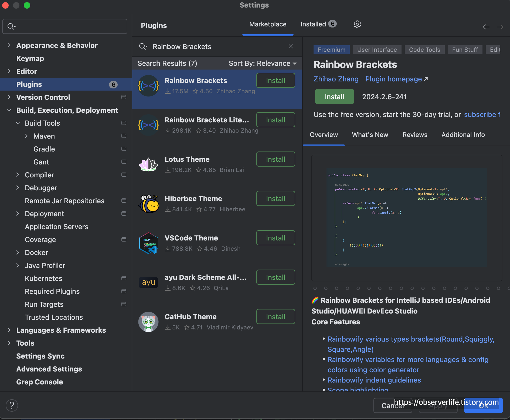Click the project-level icon beside Gradle
Screen dimensions: 510x420
(x=124, y=149)
